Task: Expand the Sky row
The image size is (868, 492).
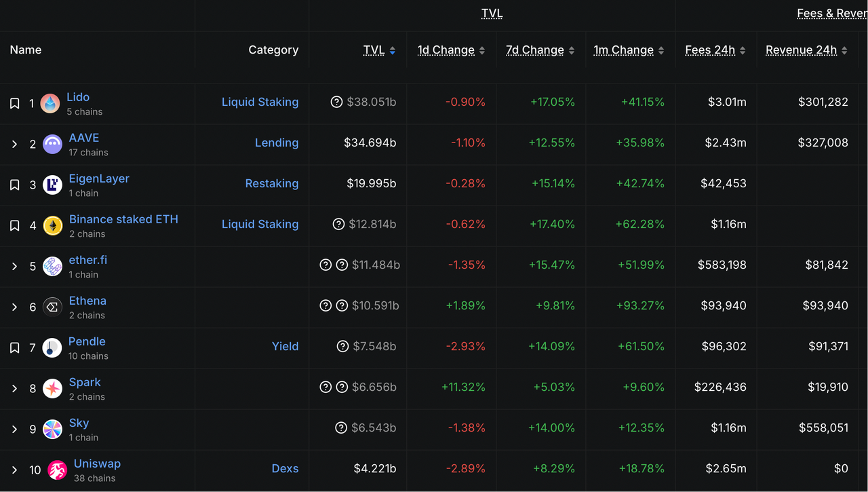Action: click(x=14, y=429)
